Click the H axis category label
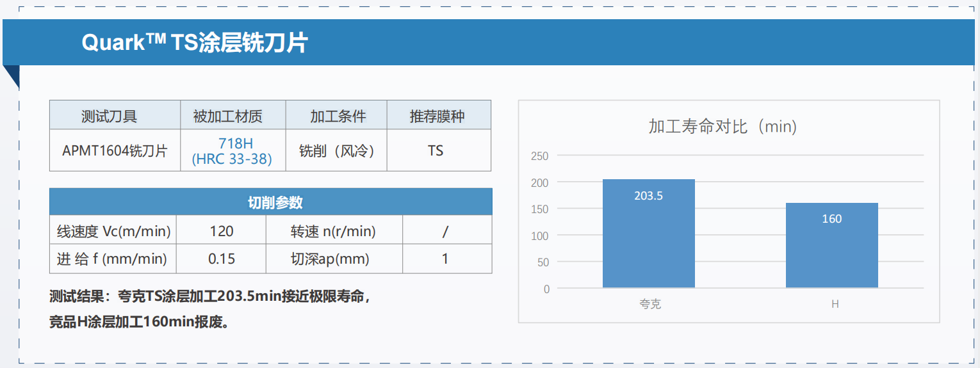This screenshot has width=980, height=368. coord(835,304)
